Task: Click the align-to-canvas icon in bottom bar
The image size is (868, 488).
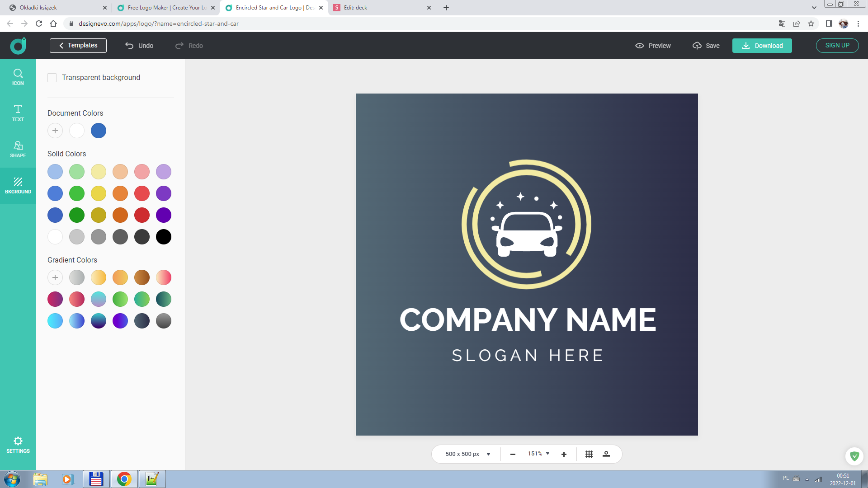Action: click(x=606, y=454)
